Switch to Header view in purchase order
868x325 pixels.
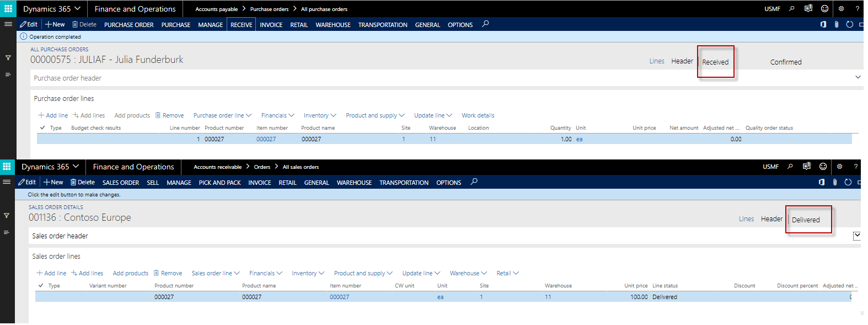tap(682, 61)
